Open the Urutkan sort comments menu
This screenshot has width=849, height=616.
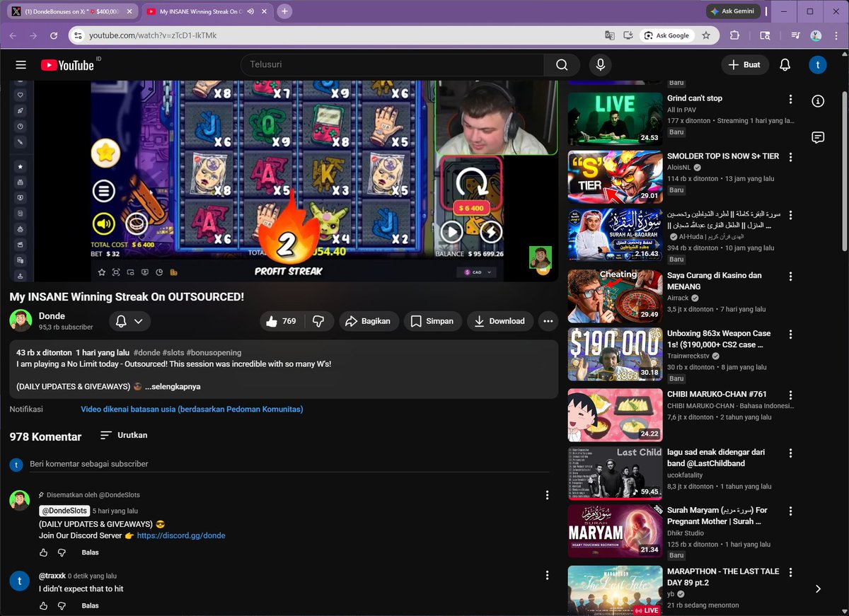click(x=124, y=435)
